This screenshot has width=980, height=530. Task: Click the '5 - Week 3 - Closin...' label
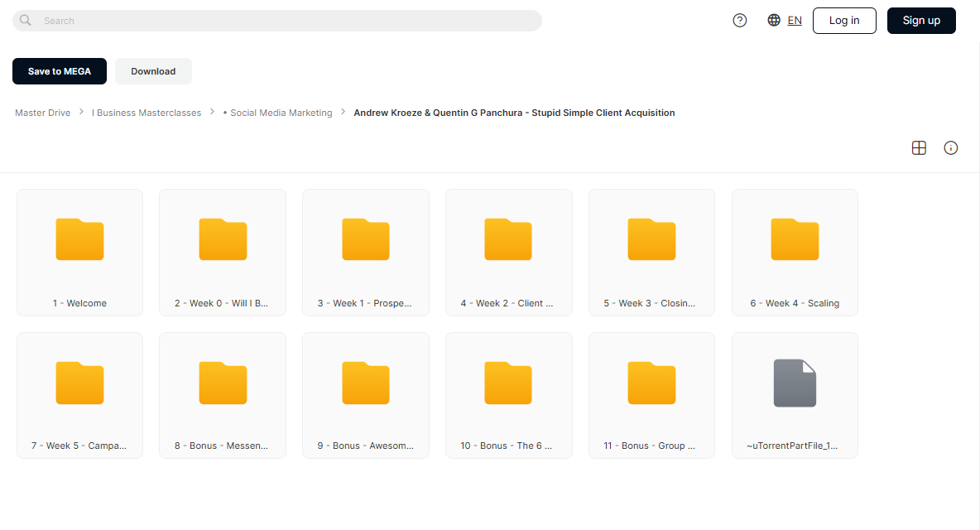[650, 303]
